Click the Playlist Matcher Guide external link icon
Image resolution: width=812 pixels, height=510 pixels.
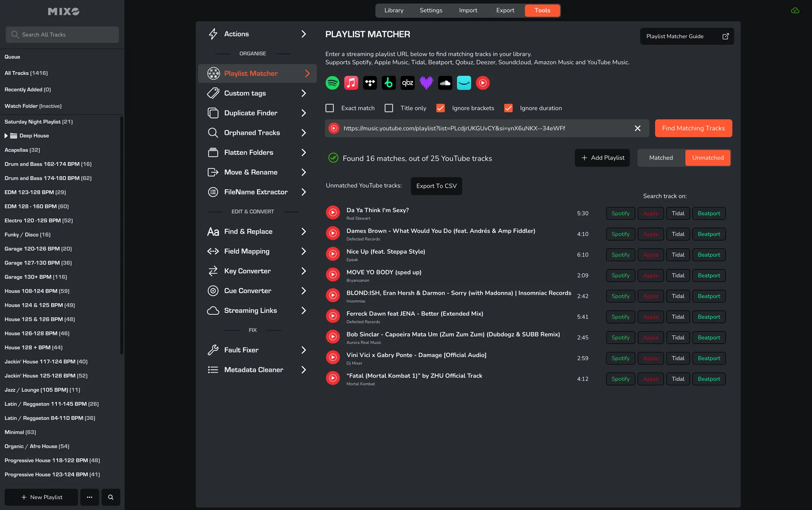tap(726, 36)
